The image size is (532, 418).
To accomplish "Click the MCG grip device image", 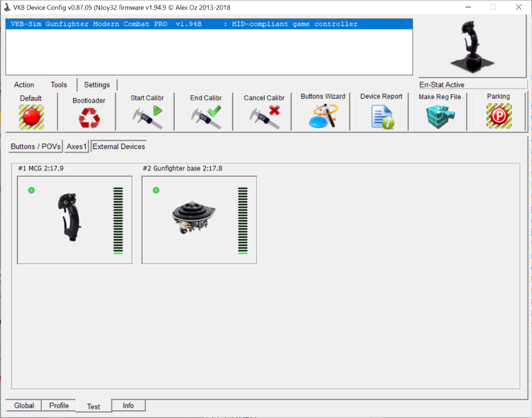I will click(x=70, y=217).
